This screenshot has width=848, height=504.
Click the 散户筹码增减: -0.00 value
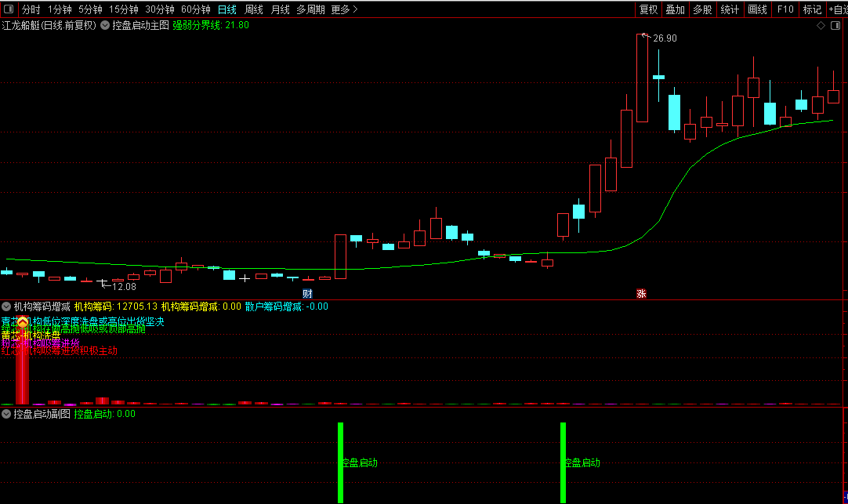pos(287,306)
